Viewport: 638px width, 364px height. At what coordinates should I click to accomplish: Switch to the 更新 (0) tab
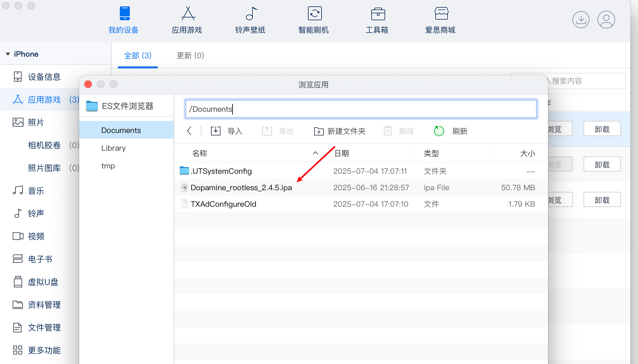[x=190, y=56]
